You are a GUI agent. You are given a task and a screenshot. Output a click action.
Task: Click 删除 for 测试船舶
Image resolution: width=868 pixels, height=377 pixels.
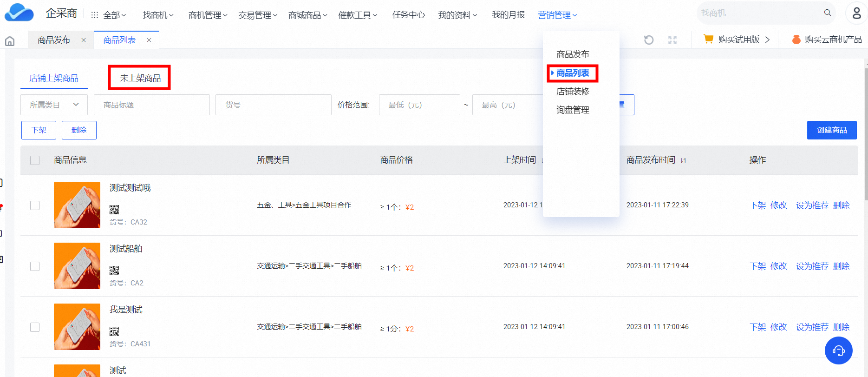(841, 266)
